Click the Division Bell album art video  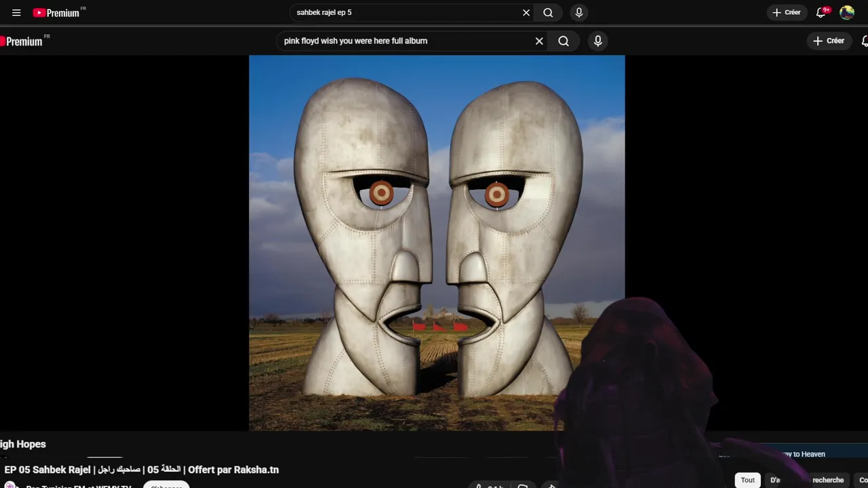[437, 243]
